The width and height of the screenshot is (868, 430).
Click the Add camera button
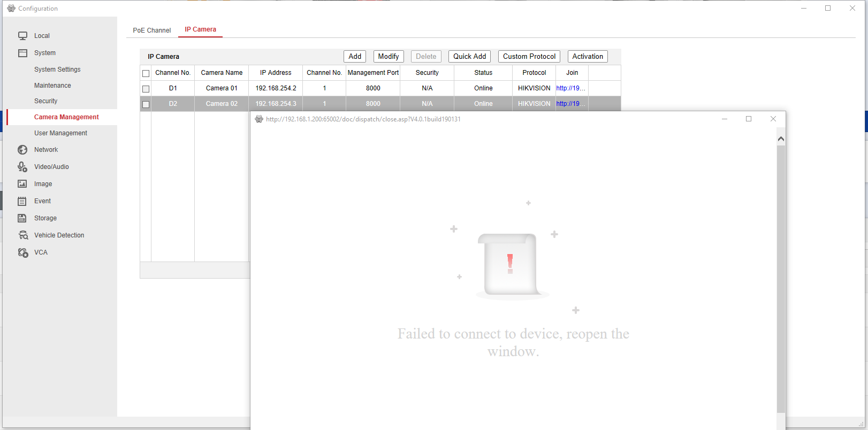pyautogui.click(x=355, y=57)
